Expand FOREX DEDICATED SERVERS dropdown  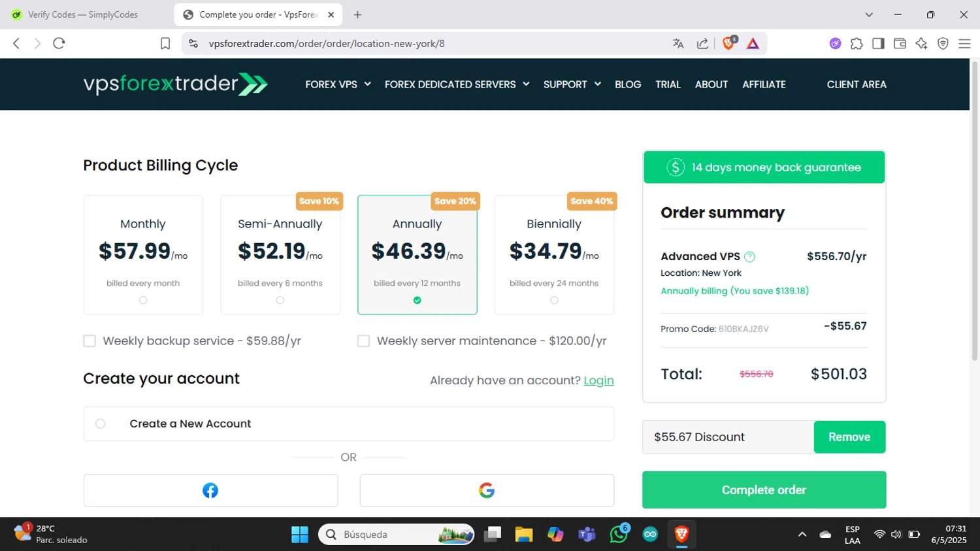tap(457, 84)
